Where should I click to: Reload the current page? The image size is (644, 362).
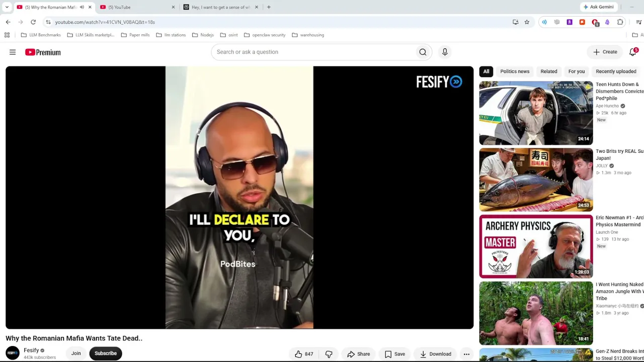pos(33,22)
